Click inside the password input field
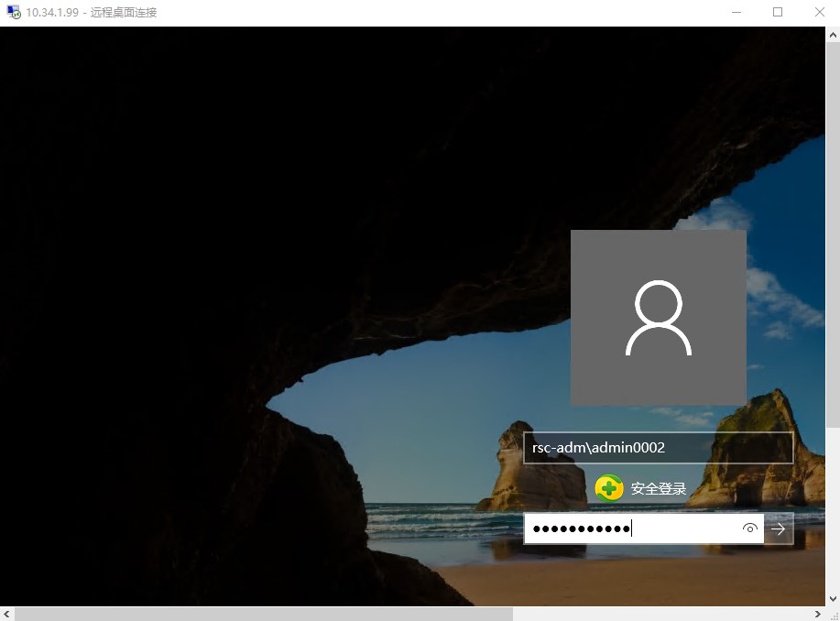 632,528
